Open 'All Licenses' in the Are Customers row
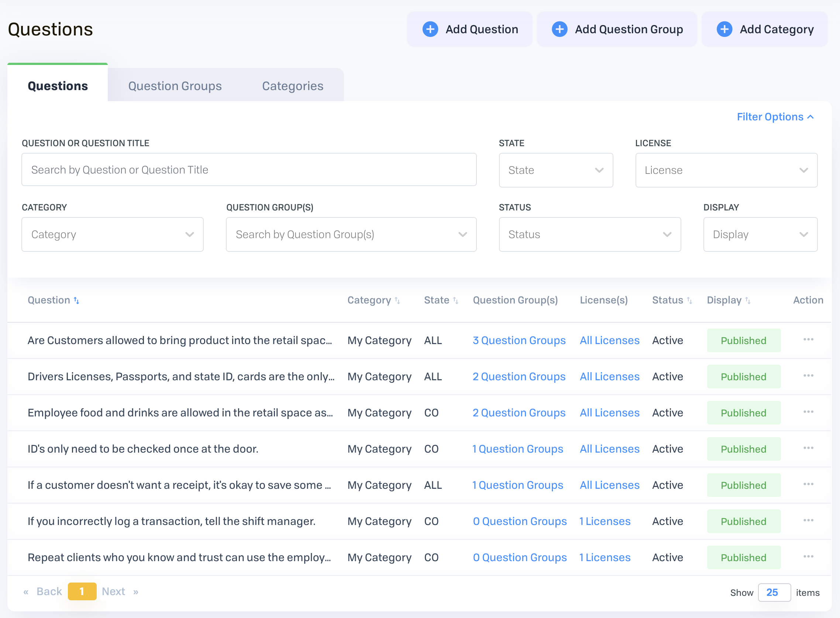 (609, 340)
